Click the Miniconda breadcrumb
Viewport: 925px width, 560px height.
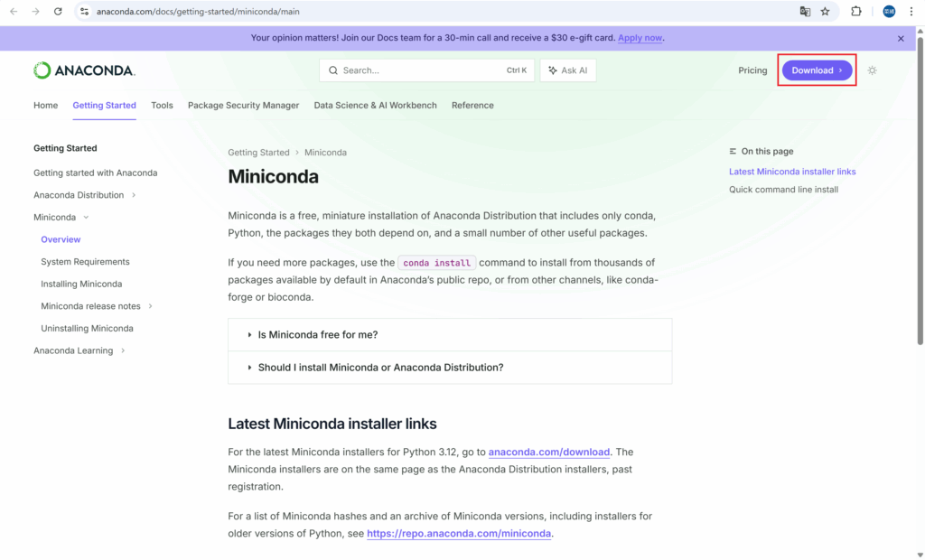pos(325,153)
